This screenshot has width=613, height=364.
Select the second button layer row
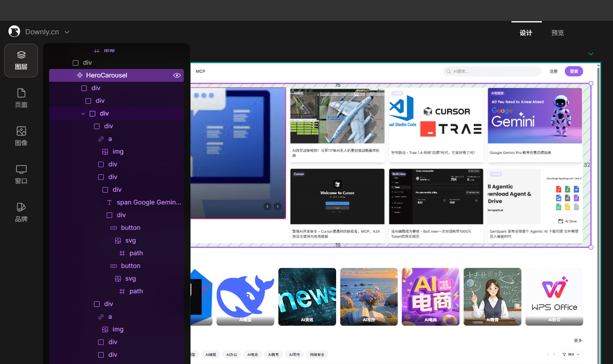[116, 266]
